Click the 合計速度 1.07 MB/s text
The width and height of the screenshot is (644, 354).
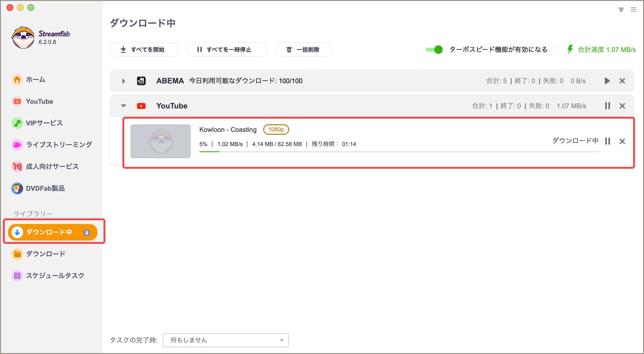point(607,49)
